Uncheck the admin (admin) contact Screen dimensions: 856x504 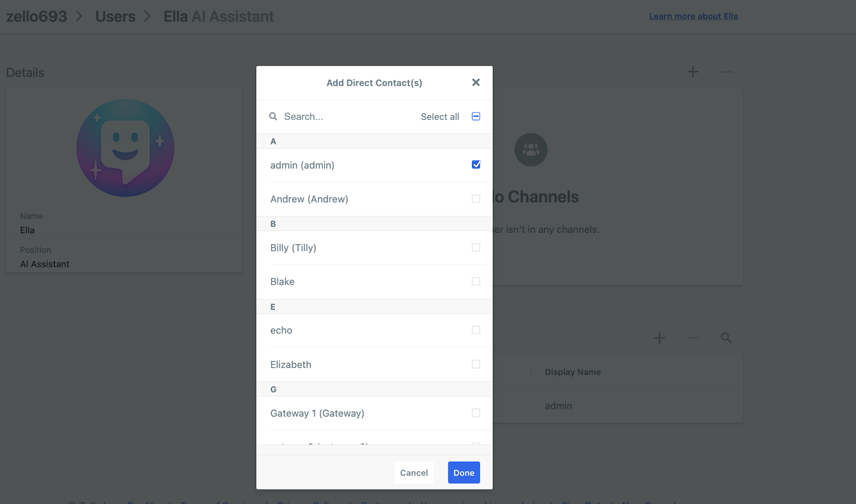(x=476, y=165)
